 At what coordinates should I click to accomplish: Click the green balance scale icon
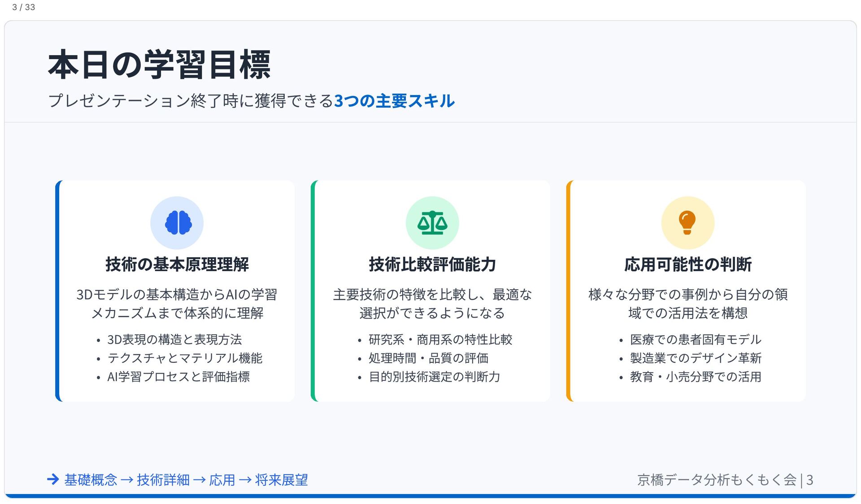[432, 223]
